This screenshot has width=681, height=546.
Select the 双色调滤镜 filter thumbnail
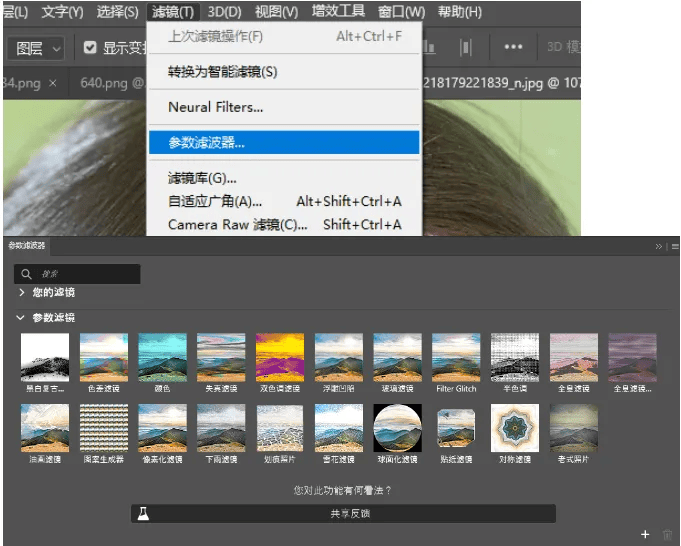pyautogui.click(x=280, y=357)
